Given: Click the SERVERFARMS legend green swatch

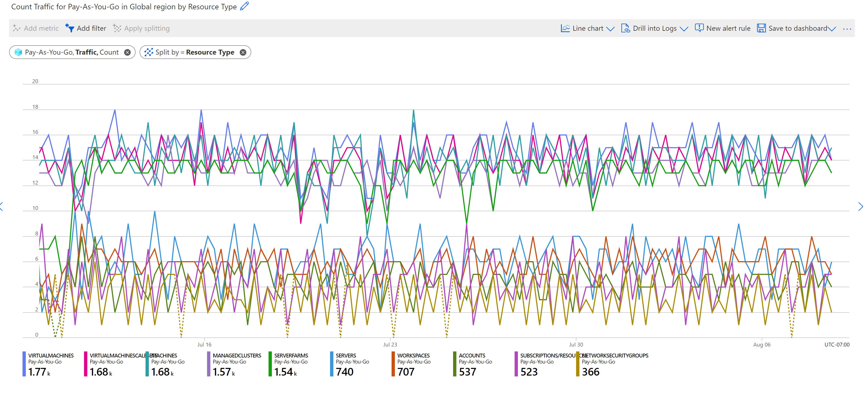Looking at the screenshot, I should [270, 364].
